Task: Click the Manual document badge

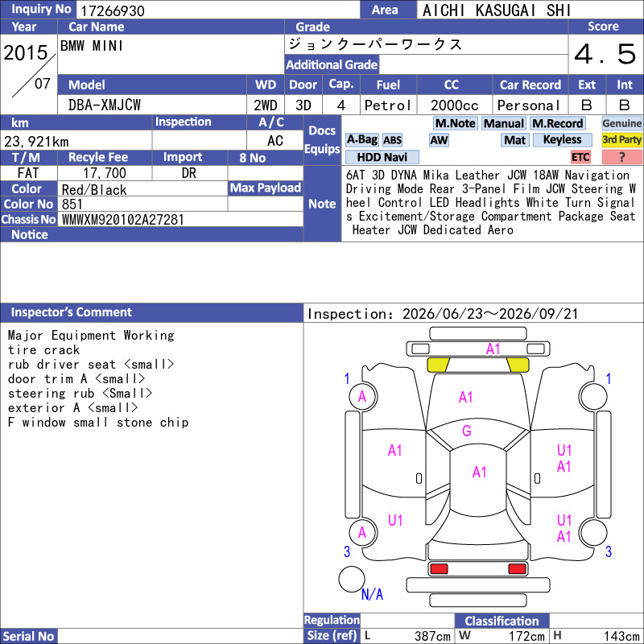Action: [x=504, y=123]
